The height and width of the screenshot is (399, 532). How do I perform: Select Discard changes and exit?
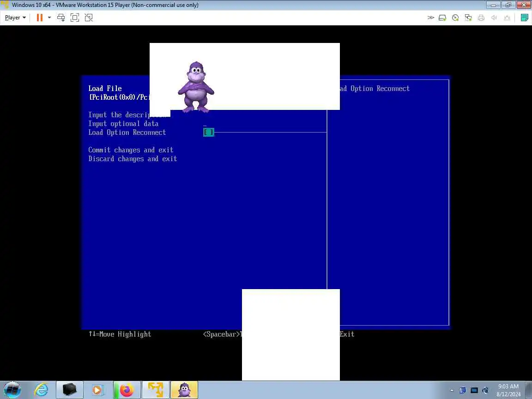tap(133, 159)
